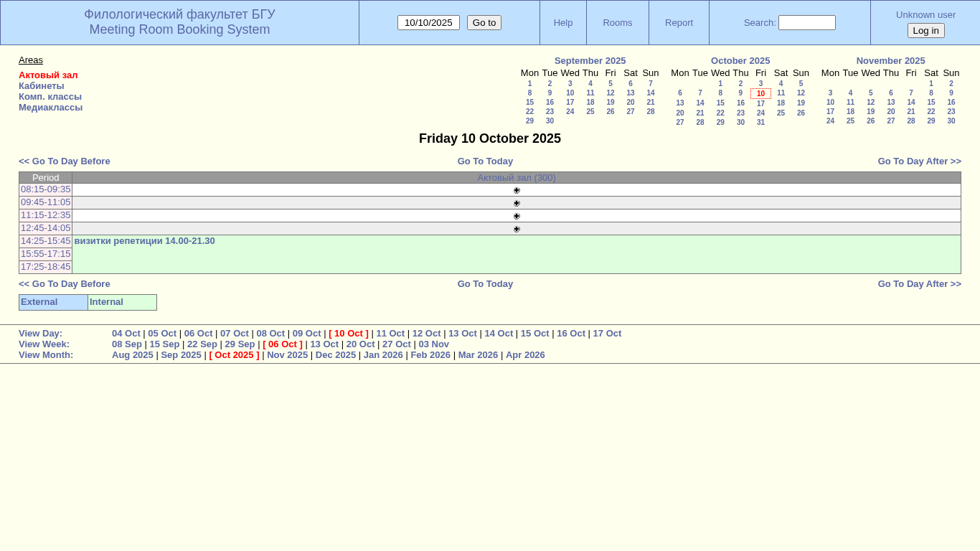Click the Log in button
980x551 pixels.
(925, 30)
